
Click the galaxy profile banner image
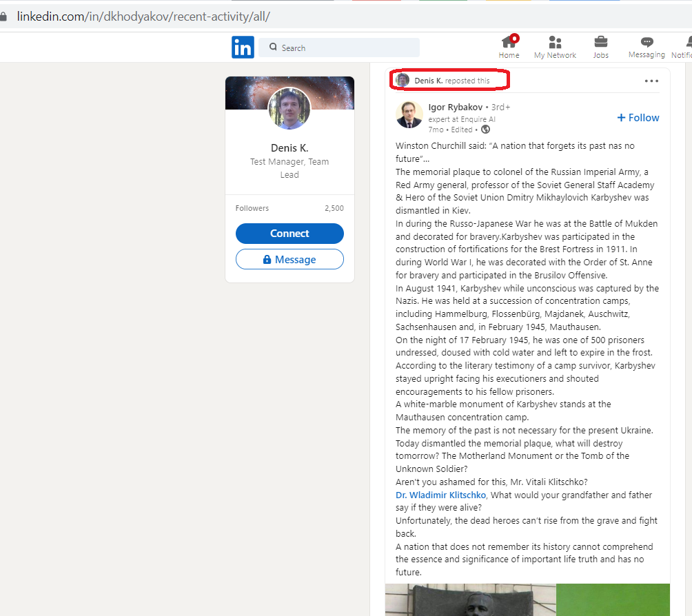(289, 92)
